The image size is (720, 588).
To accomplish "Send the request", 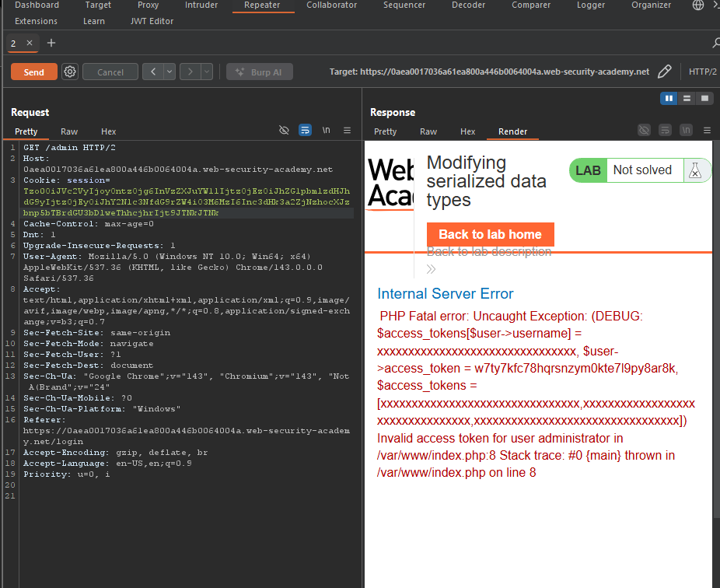I will point(34,72).
